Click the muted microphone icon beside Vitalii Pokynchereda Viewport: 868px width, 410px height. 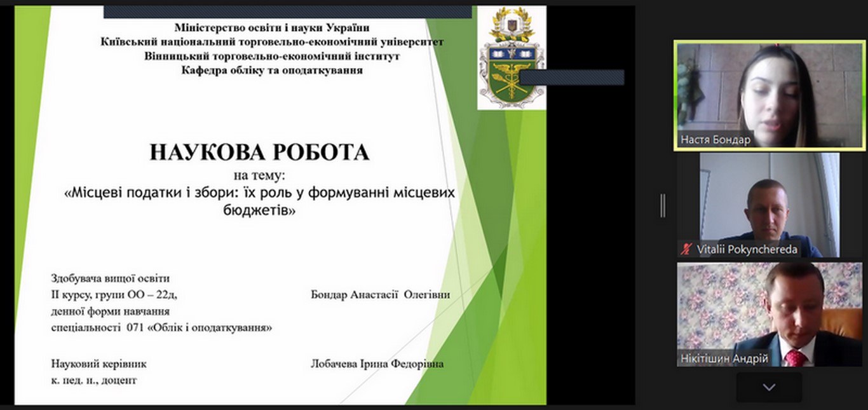[686, 249]
